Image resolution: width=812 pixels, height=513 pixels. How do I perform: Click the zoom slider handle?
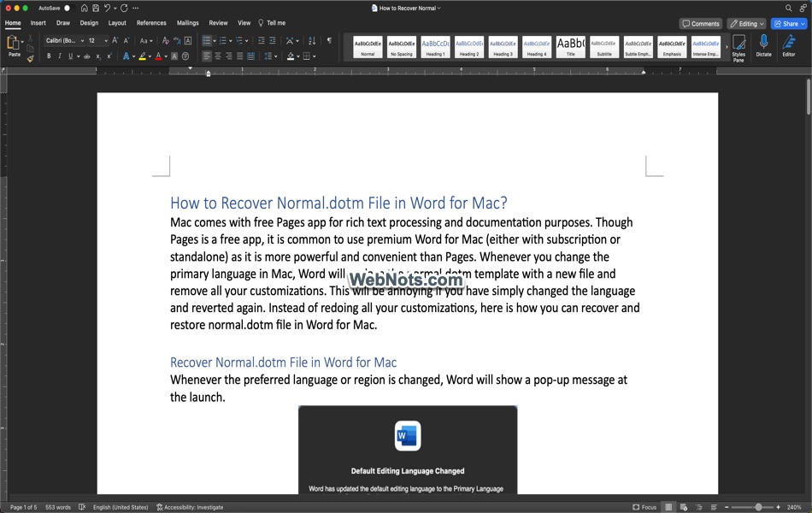coord(759,507)
